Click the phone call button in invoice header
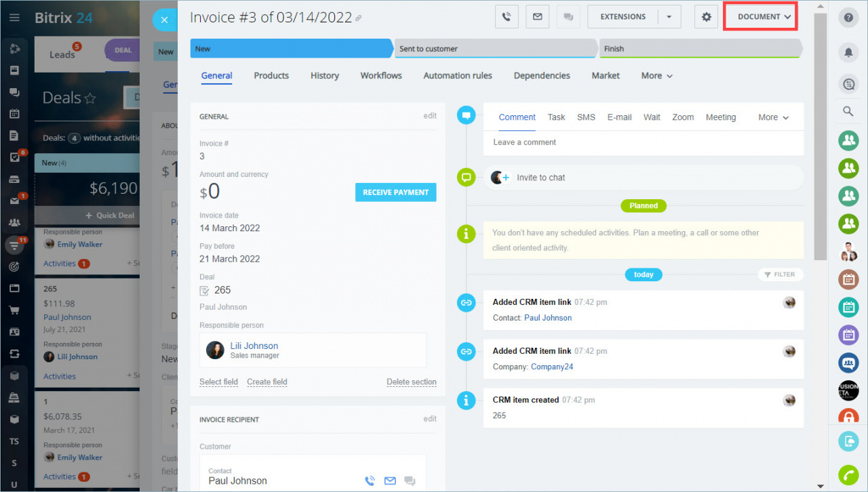This screenshot has width=868, height=492. click(507, 17)
